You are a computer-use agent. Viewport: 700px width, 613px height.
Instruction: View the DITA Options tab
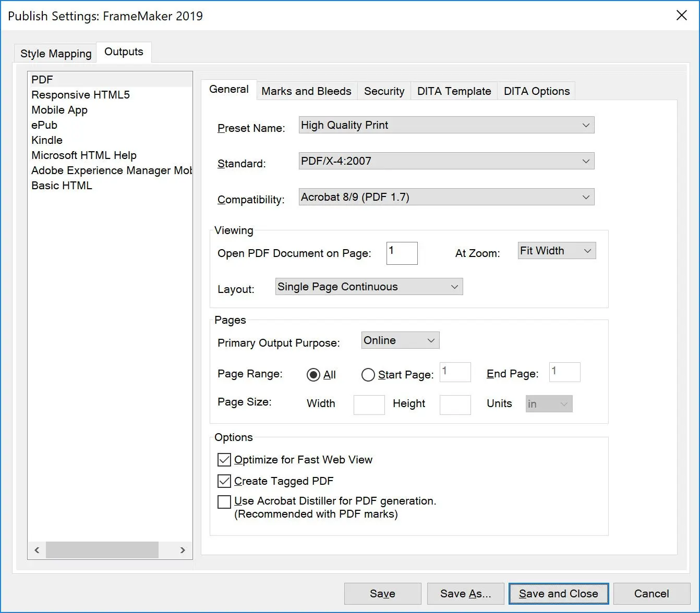tap(536, 91)
